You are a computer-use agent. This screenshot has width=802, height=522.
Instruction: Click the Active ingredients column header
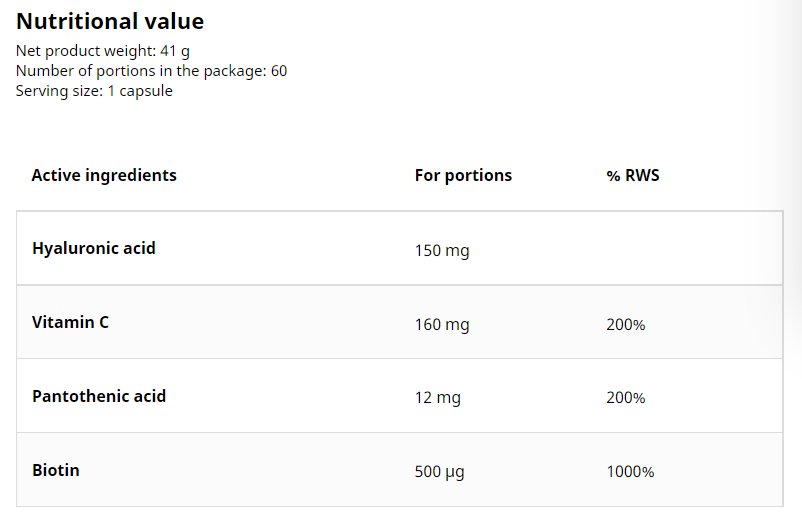(x=104, y=175)
